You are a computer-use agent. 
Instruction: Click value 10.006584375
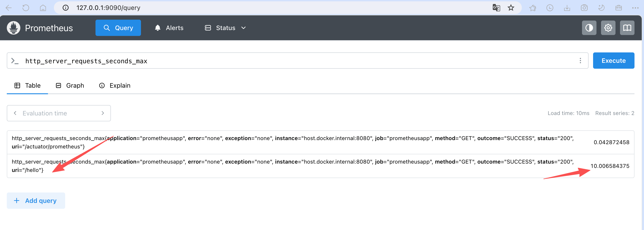[x=610, y=166]
